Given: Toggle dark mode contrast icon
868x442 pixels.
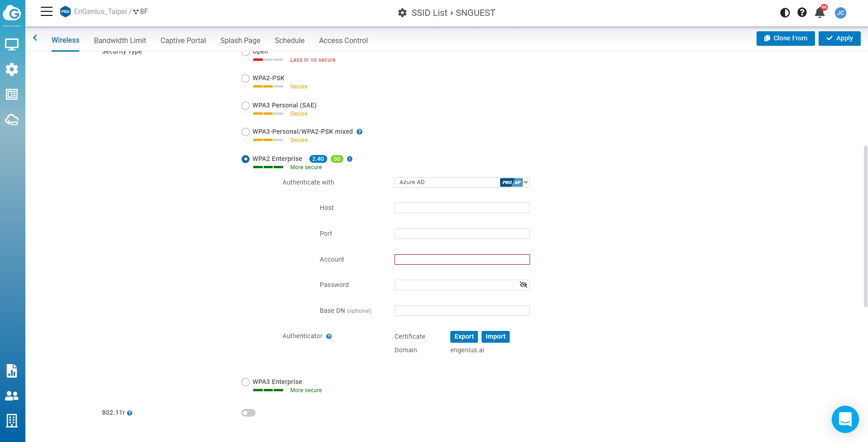Looking at the screenshot, I should (785, 13).
